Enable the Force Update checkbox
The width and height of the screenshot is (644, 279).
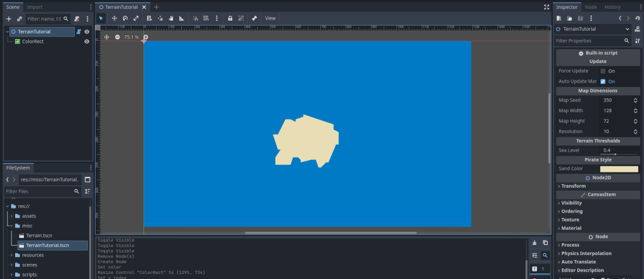(603, 71)
